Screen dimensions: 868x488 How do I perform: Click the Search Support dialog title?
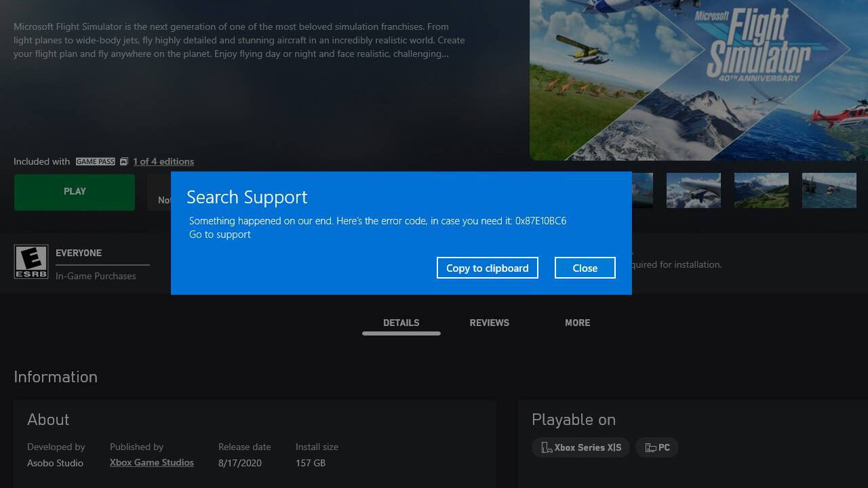coord(247,197)
